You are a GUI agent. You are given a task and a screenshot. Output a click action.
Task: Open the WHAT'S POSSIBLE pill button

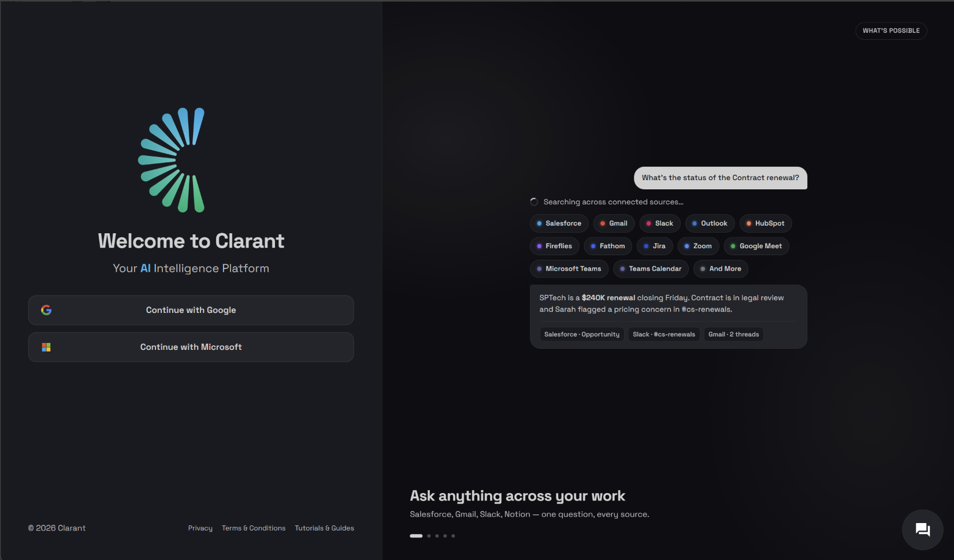click(x=891, y=31)
